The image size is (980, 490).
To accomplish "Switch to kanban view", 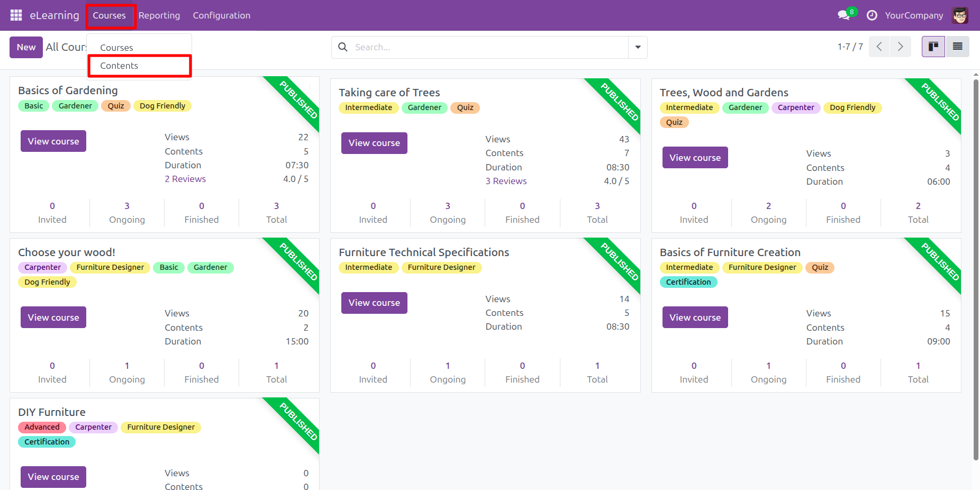I will point(933,47).
